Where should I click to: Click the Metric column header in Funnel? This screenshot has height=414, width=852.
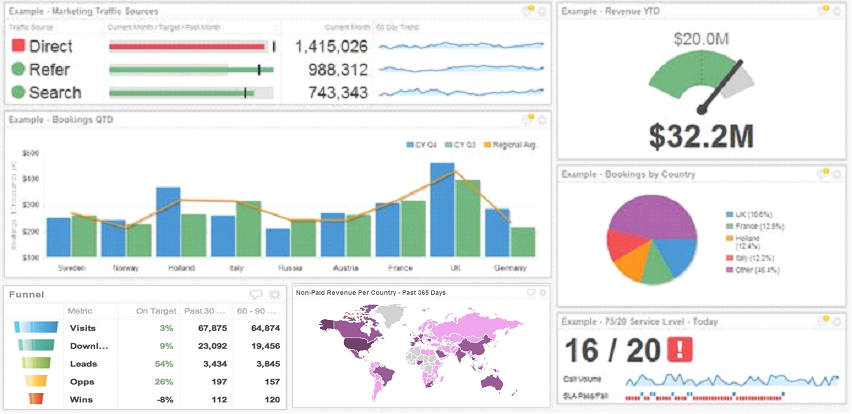click(80, 311)
